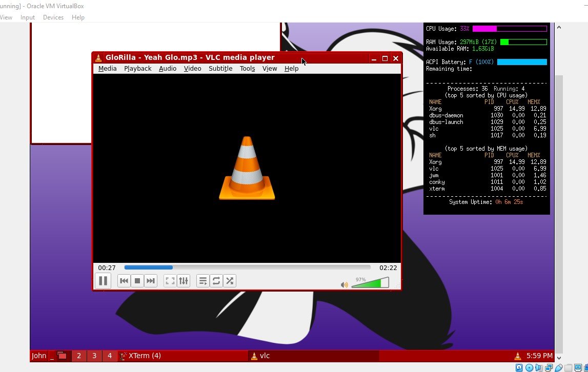Enable random shuffle playback
This screenshot has width=588, height=372.
point(230,281)
